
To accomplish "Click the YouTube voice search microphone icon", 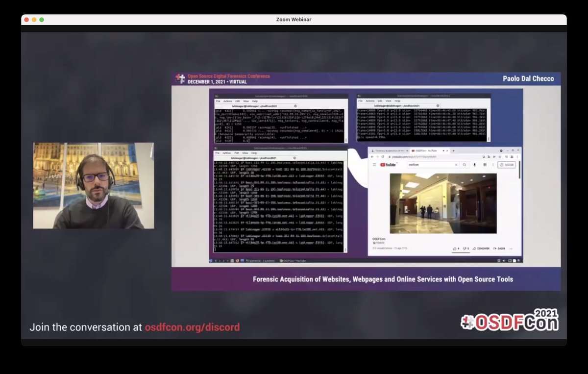I will point(474,164).
